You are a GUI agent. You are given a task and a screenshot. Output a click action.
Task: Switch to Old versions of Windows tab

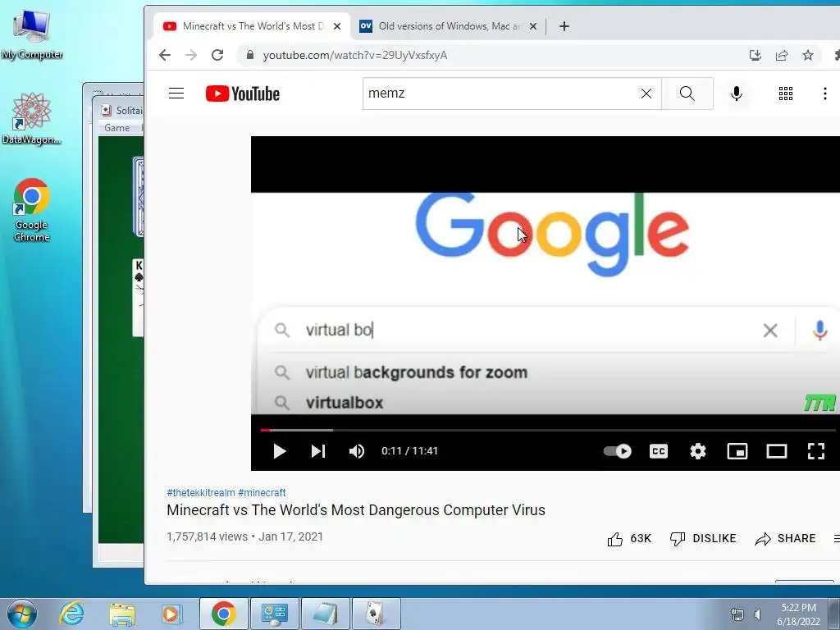(x=449, y=26)
